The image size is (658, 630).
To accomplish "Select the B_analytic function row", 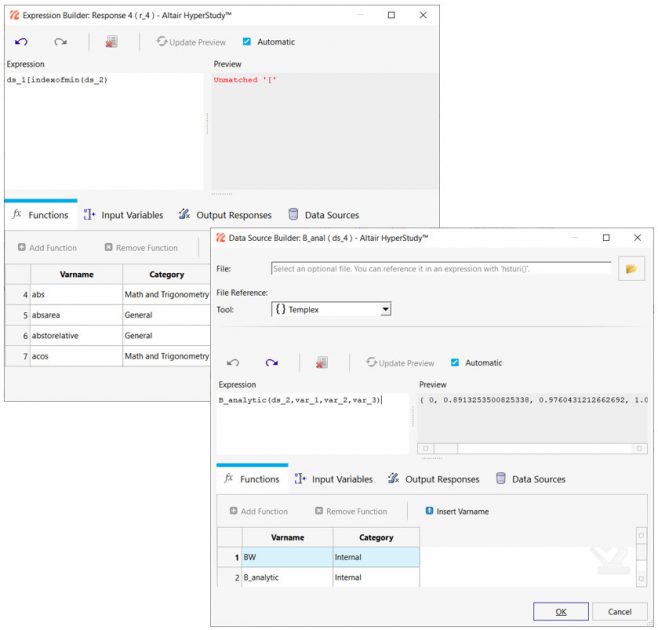I will tap(286, 578).
